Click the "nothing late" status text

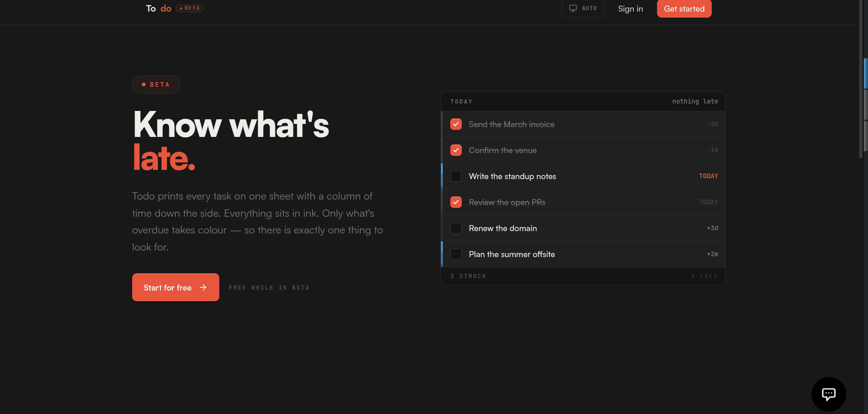695,102
